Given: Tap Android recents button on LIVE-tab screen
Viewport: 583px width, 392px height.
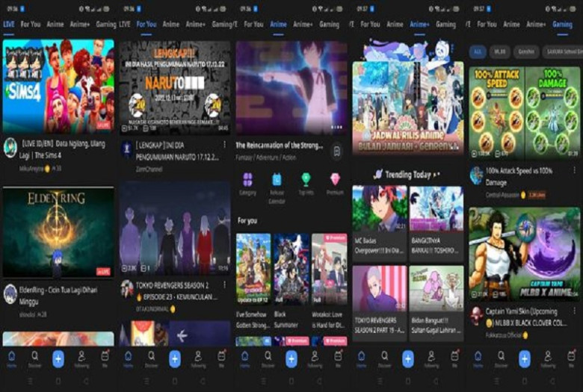Looking at the screenshot, I should [30, 382].
